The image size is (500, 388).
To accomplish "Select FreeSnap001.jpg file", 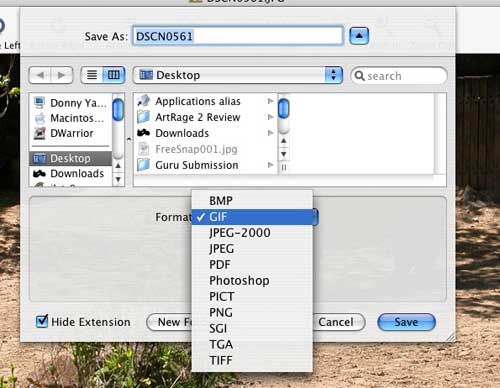I will pyautogui.click(x=206, y=149).
